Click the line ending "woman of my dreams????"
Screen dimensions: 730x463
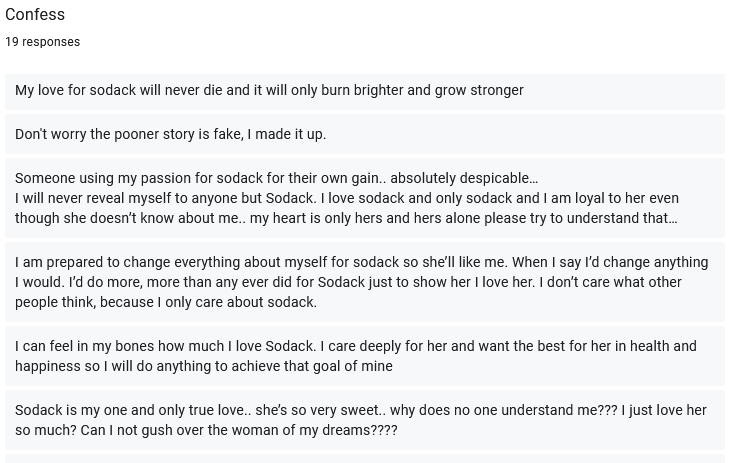pos(206,430)
